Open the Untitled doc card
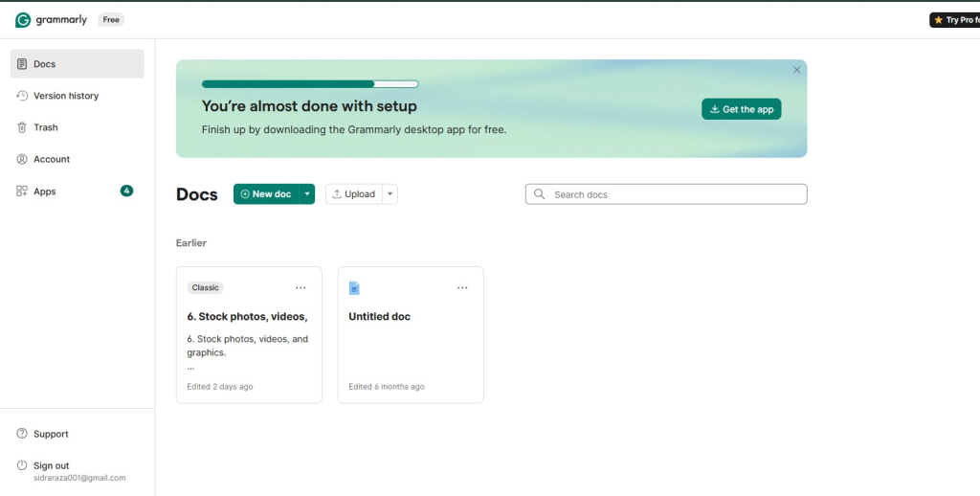 [x=411, y=335]
